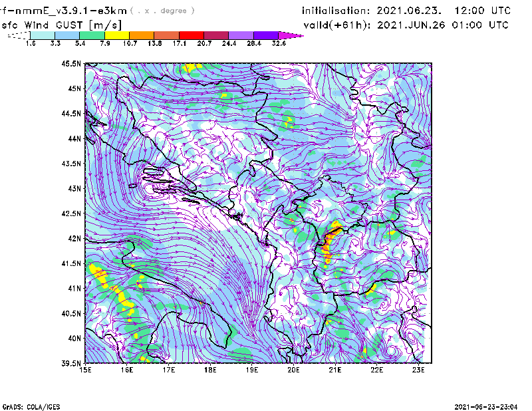Click the light cyan legend swatch (1.6–3.3)
The height and width of the screenshot is (411, 532).
coord(43,35)
